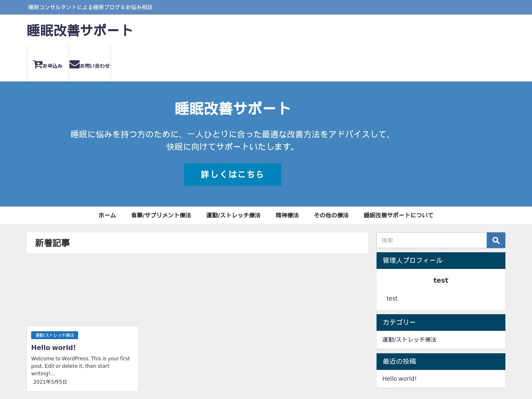Viewport: 532px width, 399px height.
Task: Open 食事/サプリメント療法 menu item
Action: [x=161, y=215]
